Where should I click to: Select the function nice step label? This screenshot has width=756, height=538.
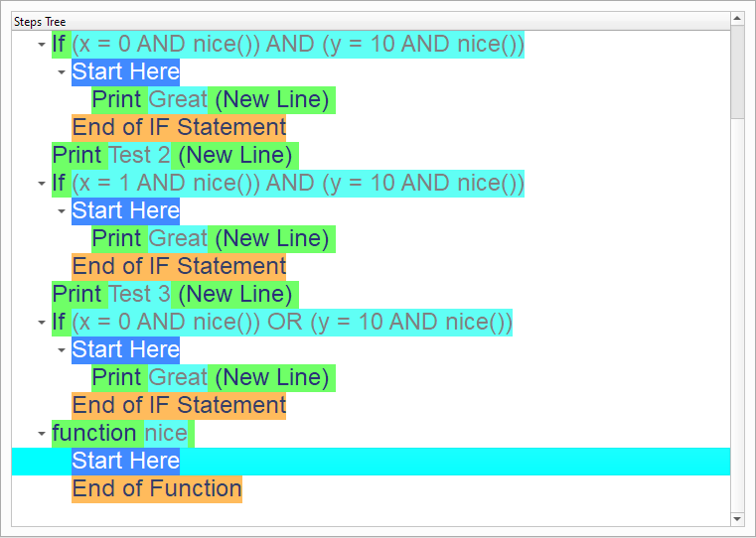point(119,434)
